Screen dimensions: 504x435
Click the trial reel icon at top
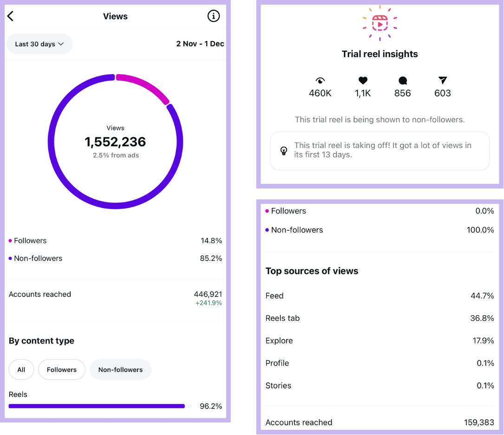[x=380, y=23]
